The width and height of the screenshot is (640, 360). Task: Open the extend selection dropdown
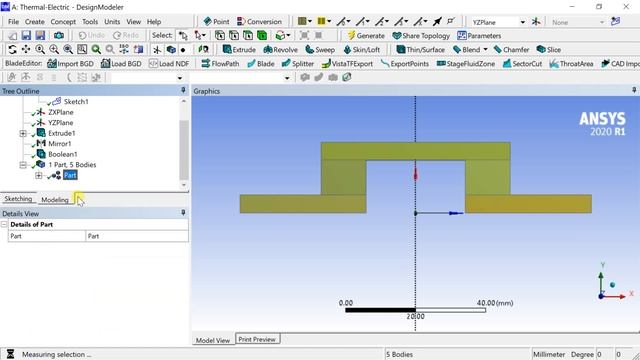288,36
